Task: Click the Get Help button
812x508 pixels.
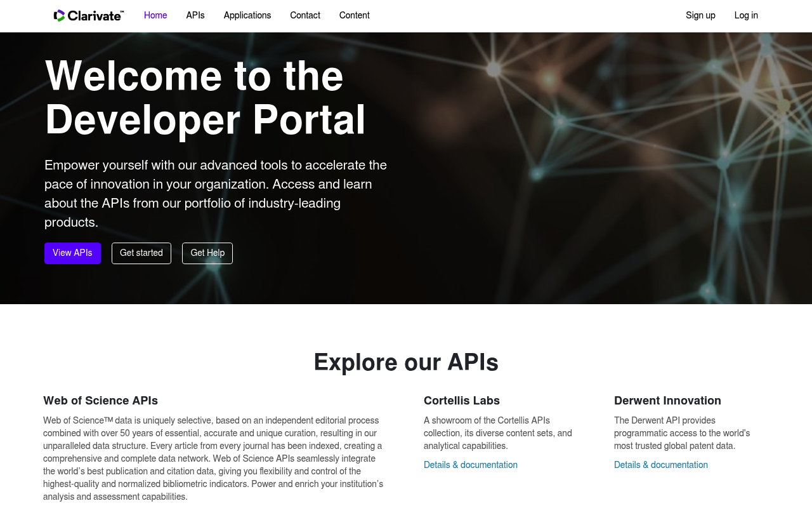Action: point(207,253)
